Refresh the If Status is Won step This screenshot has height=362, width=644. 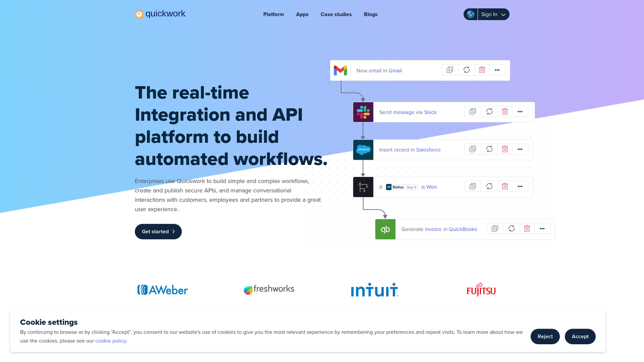(x=489, y=186)
